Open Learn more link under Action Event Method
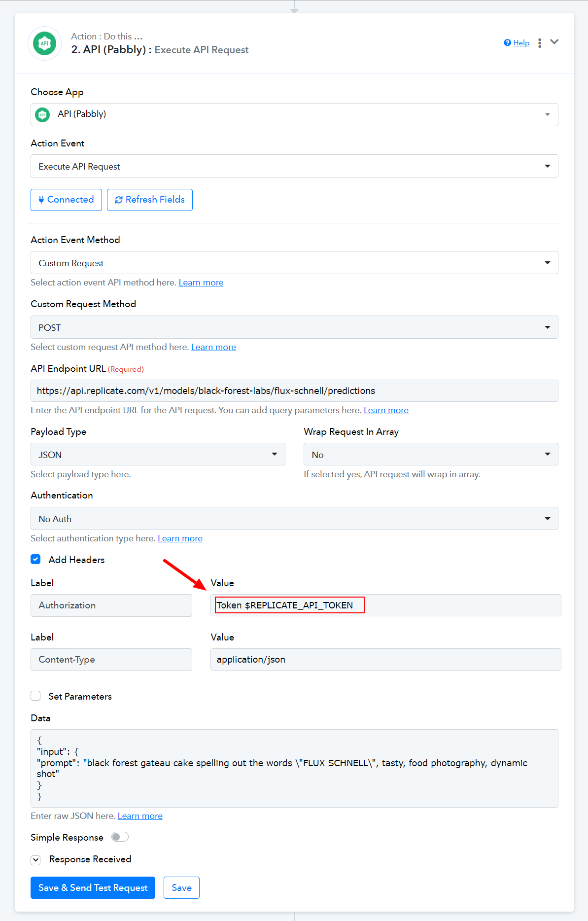Viewport: 588px width, 921px height. point(201,283)
